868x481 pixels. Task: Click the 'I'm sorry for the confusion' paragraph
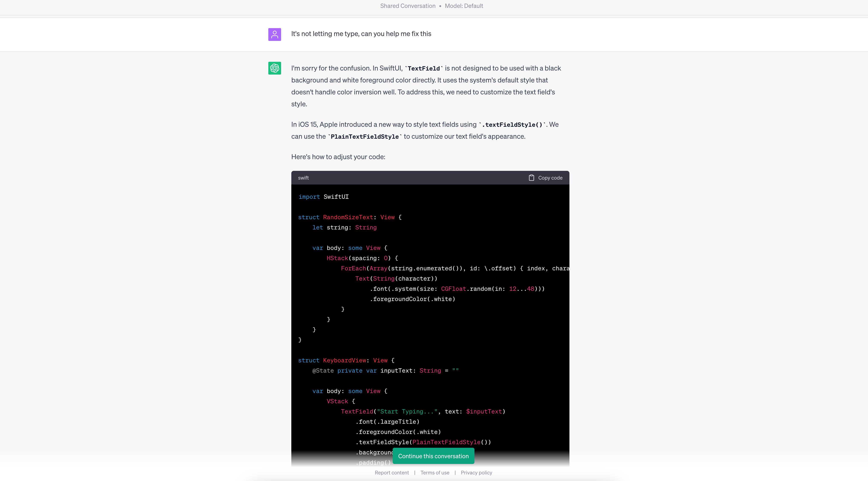[426, 86]
